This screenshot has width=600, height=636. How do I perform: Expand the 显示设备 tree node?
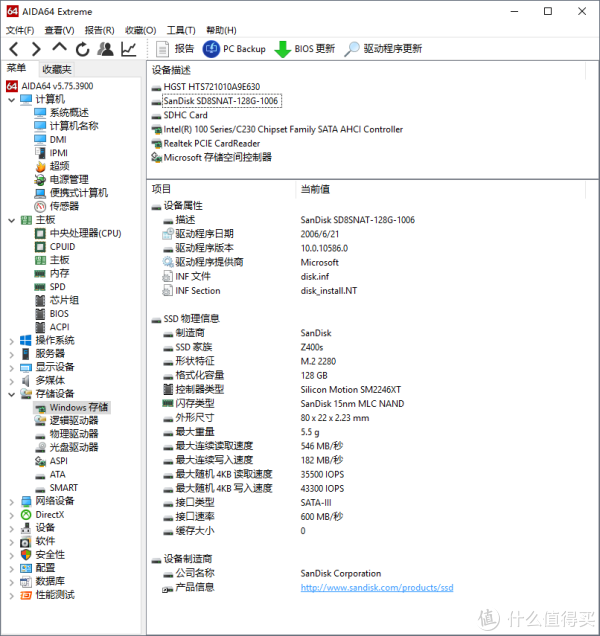pos(11,367)
